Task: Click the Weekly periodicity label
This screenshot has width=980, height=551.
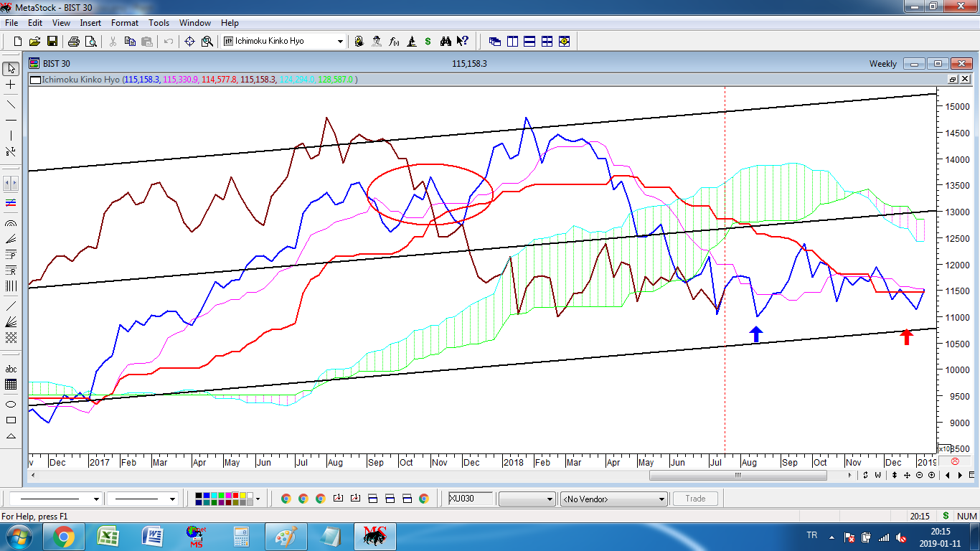Action: pos(882,64)
